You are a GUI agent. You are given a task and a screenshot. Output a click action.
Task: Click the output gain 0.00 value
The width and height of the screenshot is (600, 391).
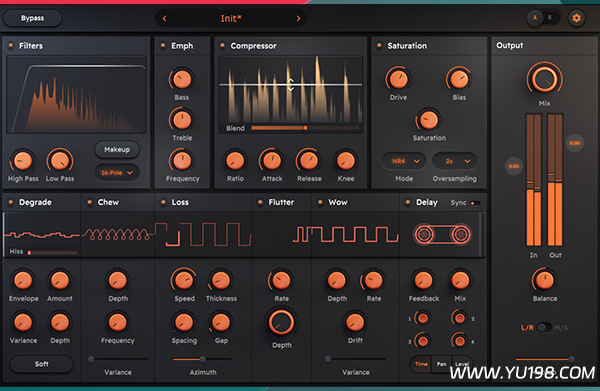coord(575,143)
